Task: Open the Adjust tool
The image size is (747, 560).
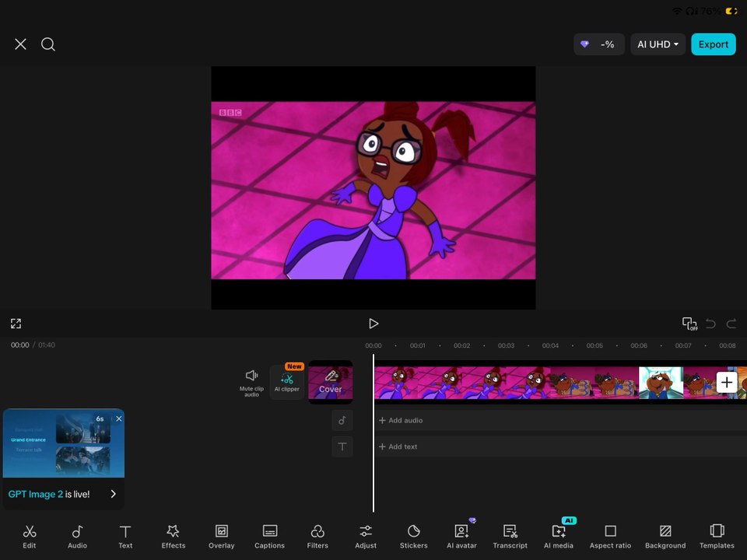Action: 366,536
